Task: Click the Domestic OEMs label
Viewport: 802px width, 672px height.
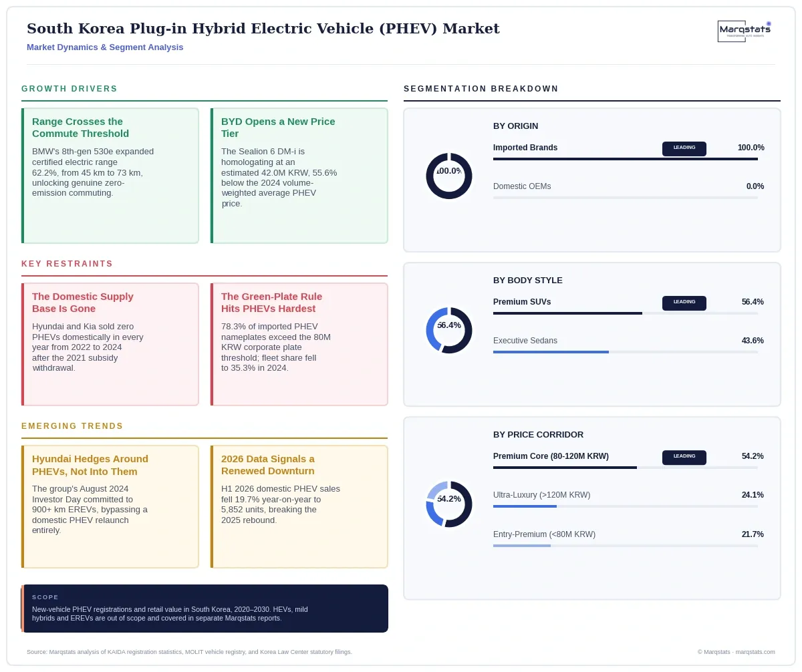Action: click(x=522, y=186)
